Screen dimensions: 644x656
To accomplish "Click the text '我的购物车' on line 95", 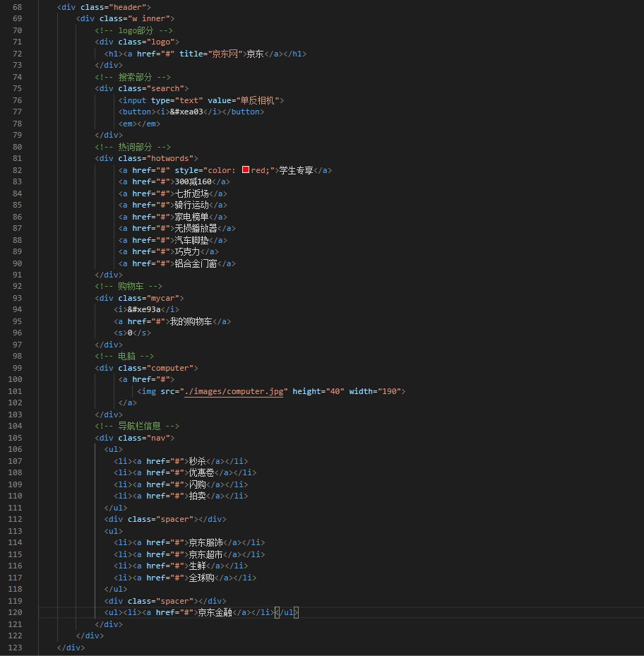I will tap(191, 321).
